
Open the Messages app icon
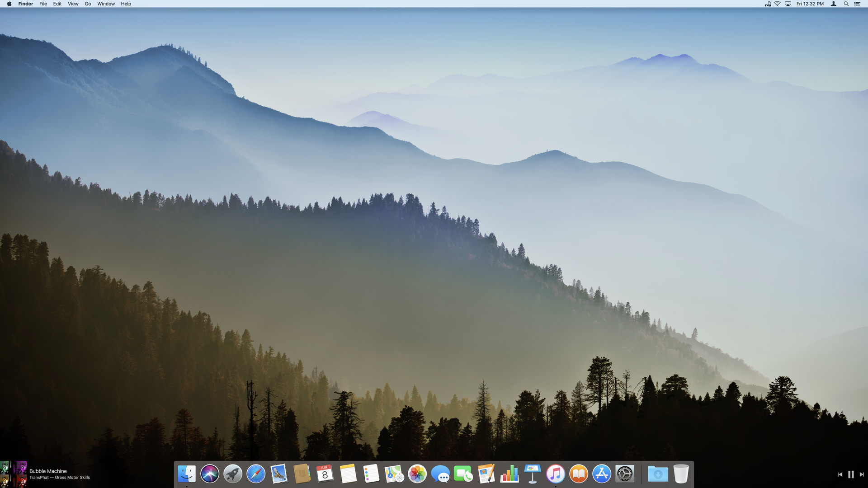[440, 474]
